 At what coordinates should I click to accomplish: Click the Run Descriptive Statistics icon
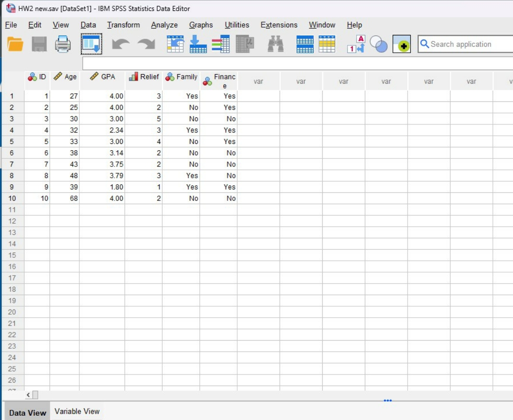pyautogui.click(x=245, y=44)
